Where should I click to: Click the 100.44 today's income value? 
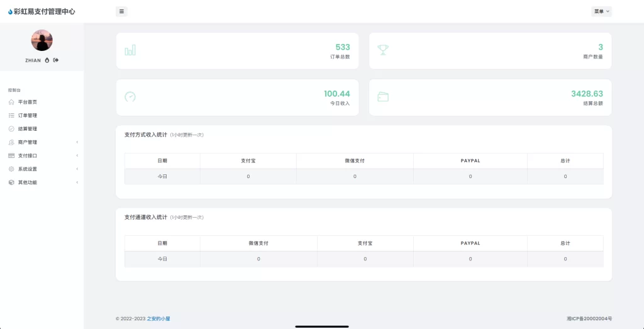click(337, 94)
